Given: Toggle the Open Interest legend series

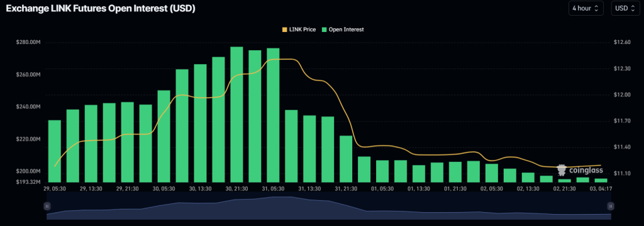Looking at the screenshot, I should (x=343, y=30).
